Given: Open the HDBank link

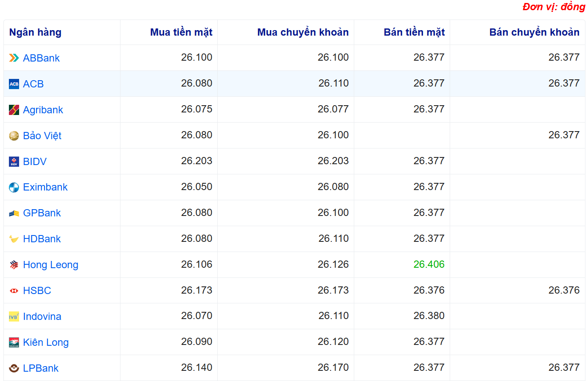Looking at the screenshot, I should [42, 239].
